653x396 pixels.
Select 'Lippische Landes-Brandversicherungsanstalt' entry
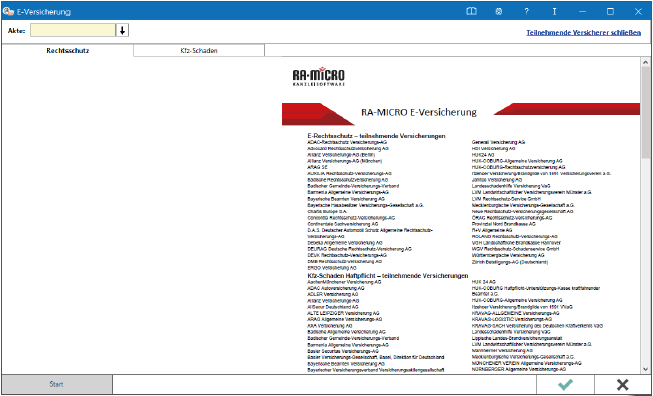(x=517, y=339)
